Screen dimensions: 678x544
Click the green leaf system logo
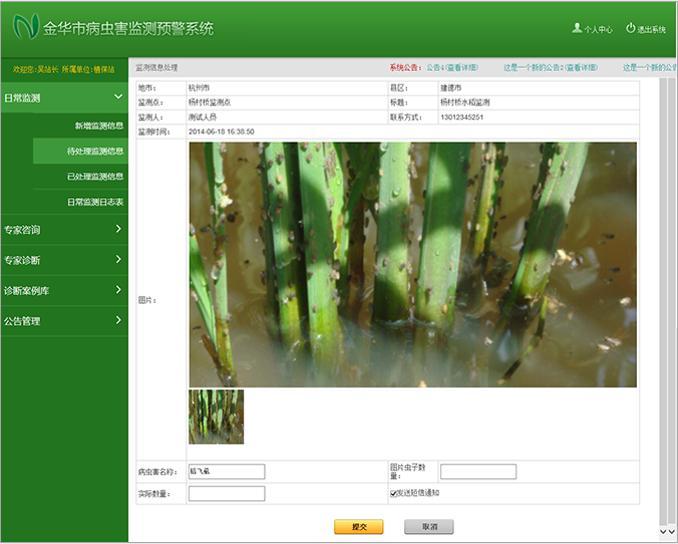click(26, 27)
